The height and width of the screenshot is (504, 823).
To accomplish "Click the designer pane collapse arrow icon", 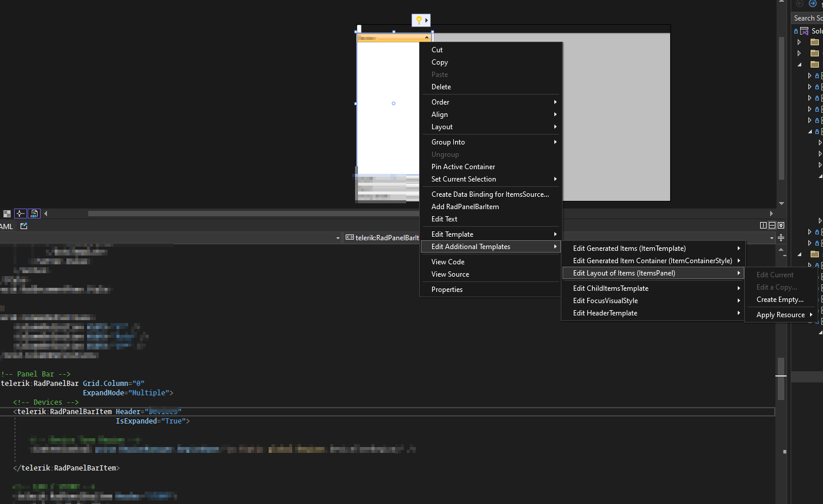I will (x=45, y=213).
